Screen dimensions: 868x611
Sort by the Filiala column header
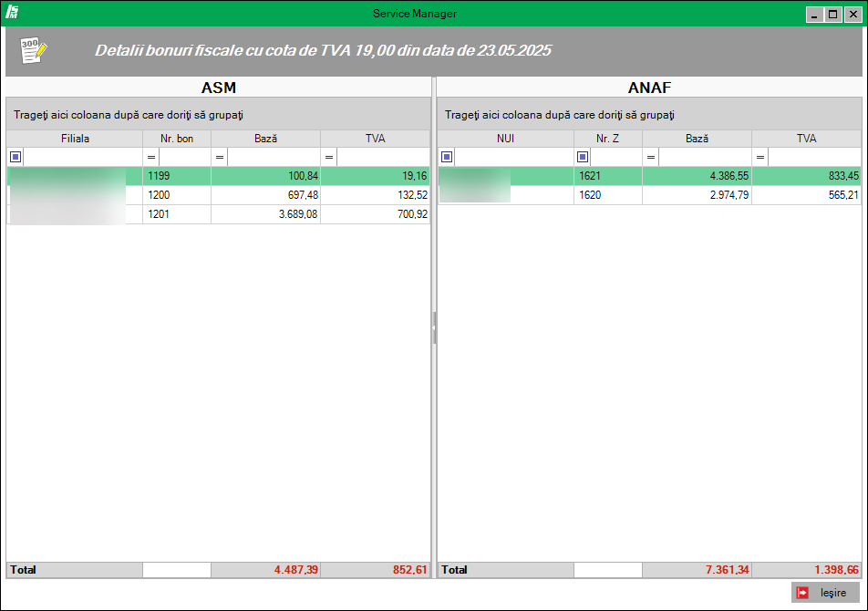pos(75,139)
